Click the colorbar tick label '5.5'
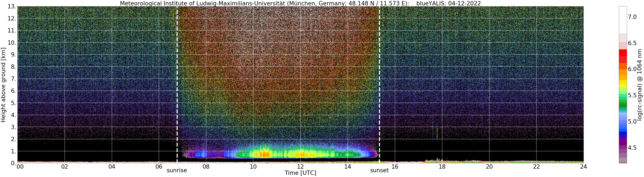 (x=632, y=95)
